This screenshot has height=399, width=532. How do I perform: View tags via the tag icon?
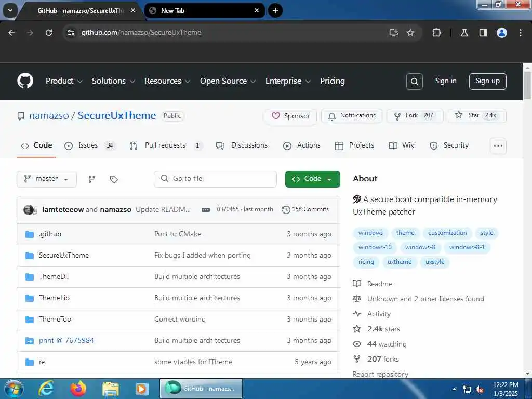[x=114, y=179]
